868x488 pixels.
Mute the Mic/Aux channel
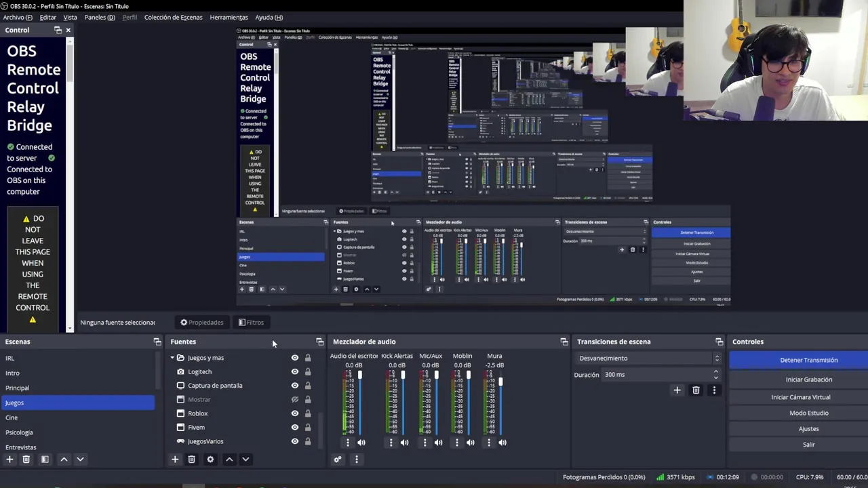438,443
